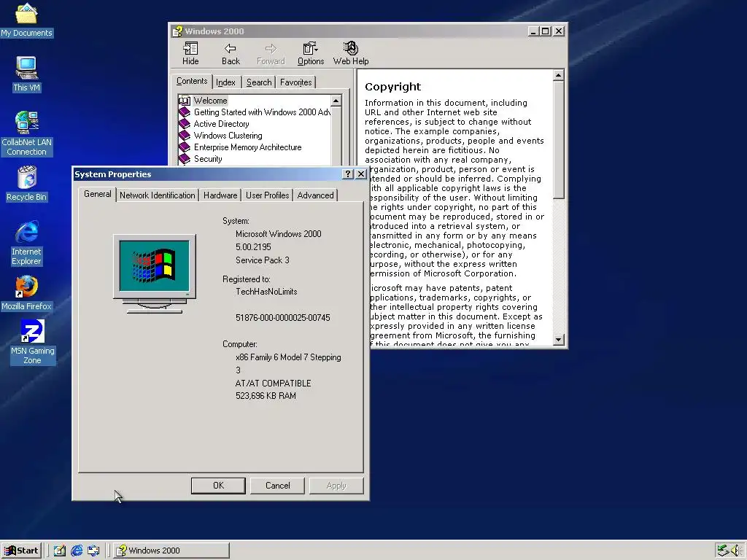Click Cancel in System Properties
The width and height of the screenshot is (747, 560).
point(277,486)
